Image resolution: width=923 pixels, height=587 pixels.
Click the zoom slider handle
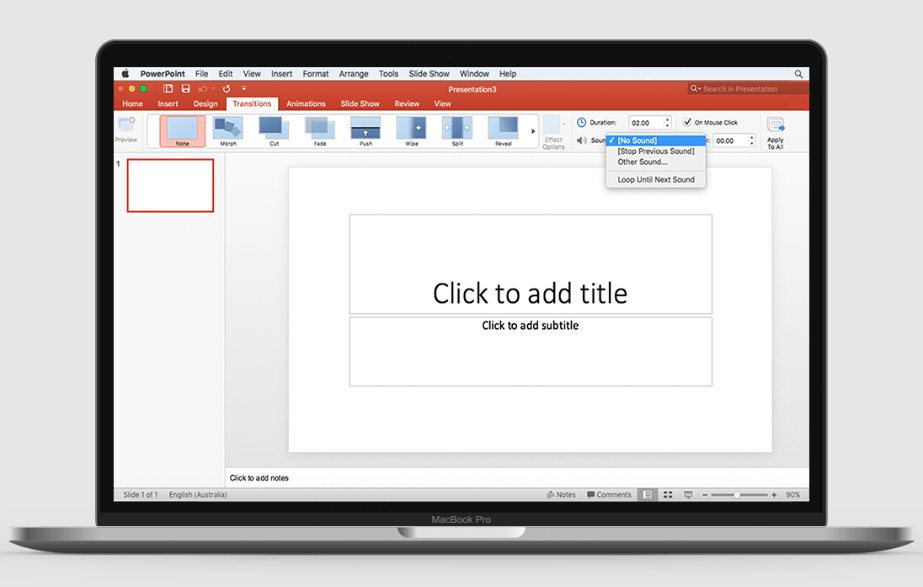pyautogui.click(x=736, y=495)
